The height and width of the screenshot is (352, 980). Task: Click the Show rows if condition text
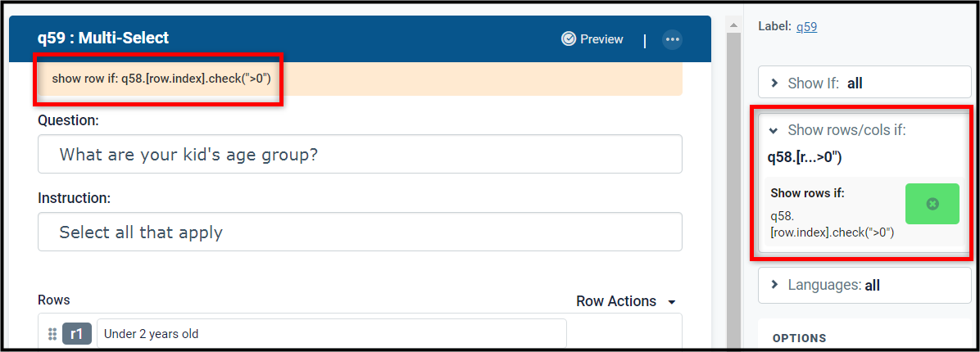click(x=832, y=224)
